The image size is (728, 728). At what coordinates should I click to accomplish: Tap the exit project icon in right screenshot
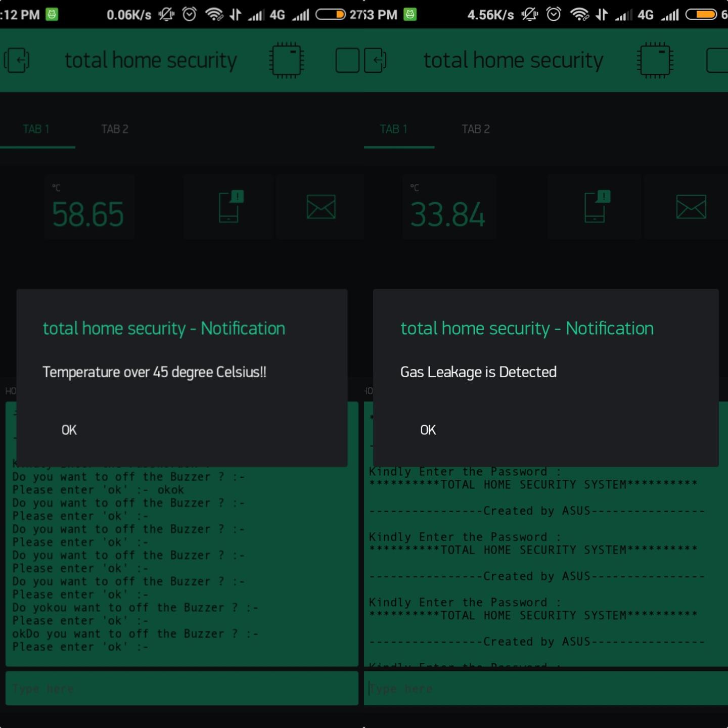coord(375,60)
